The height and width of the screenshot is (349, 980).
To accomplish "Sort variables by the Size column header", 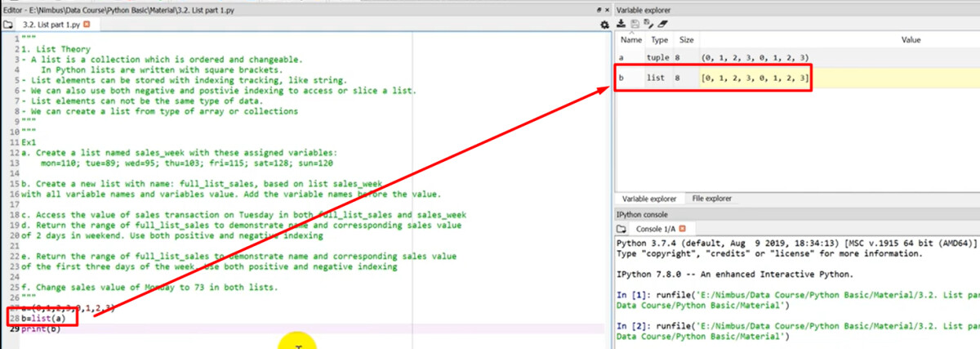I will [x=686, y=39].
